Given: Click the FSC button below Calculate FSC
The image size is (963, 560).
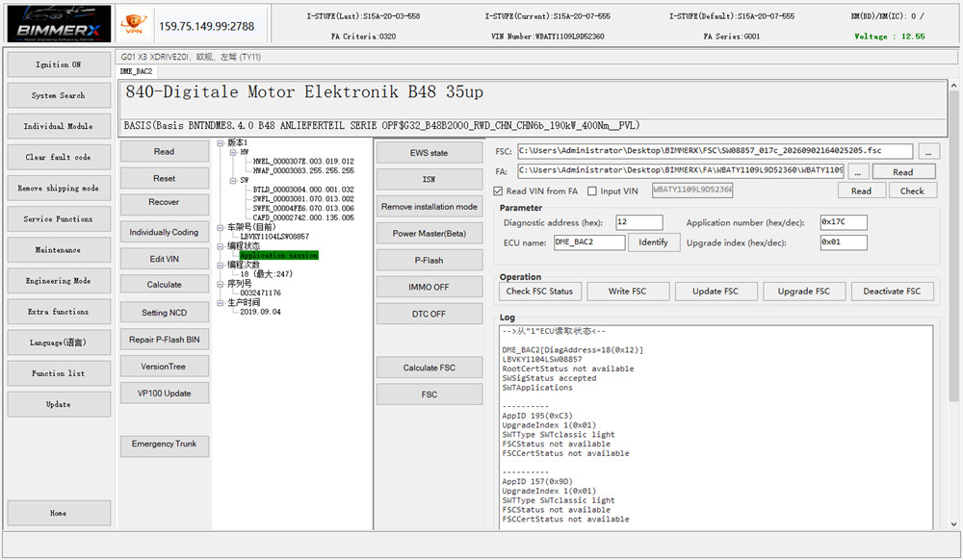Looking at the screenshot, I should pyautogui.click(x=429, y=395).
